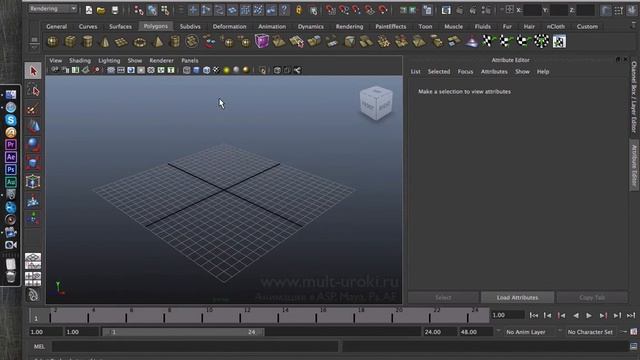The height and width of the screenshot is (360, 640).
Task: Toggle Snap to view planes magnet
Action: (370, 10)
